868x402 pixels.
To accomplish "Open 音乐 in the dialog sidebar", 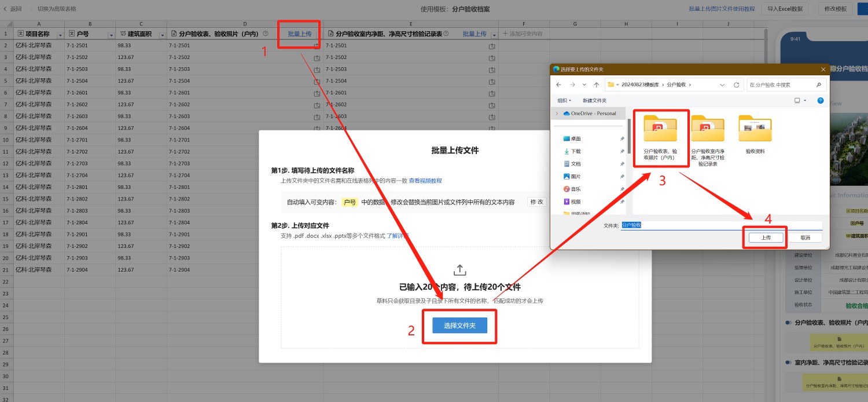I will [x=576, y=189].
